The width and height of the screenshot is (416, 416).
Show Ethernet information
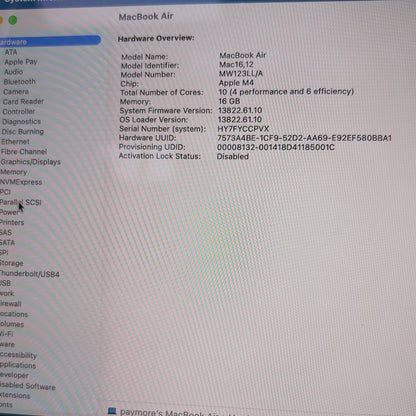15,142
